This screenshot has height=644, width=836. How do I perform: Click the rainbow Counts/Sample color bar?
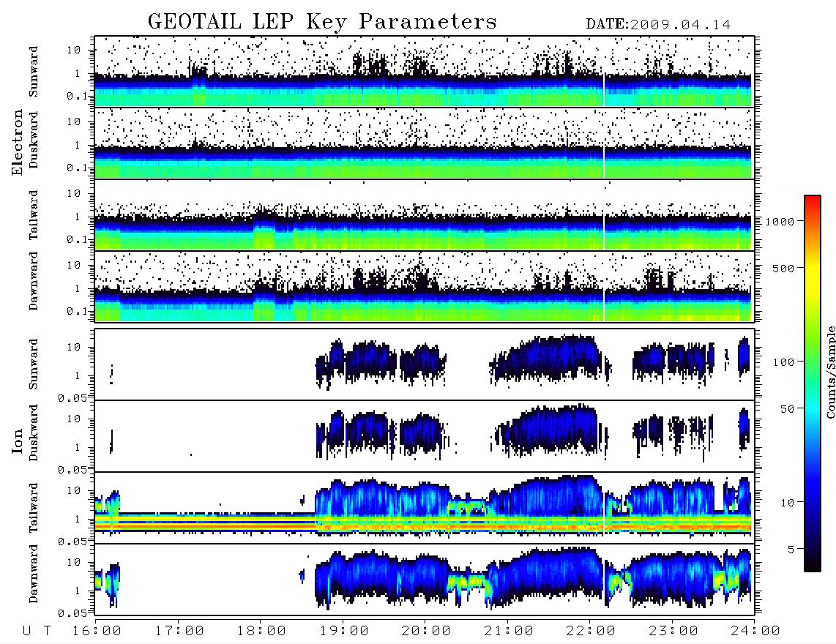coord(813,383)
